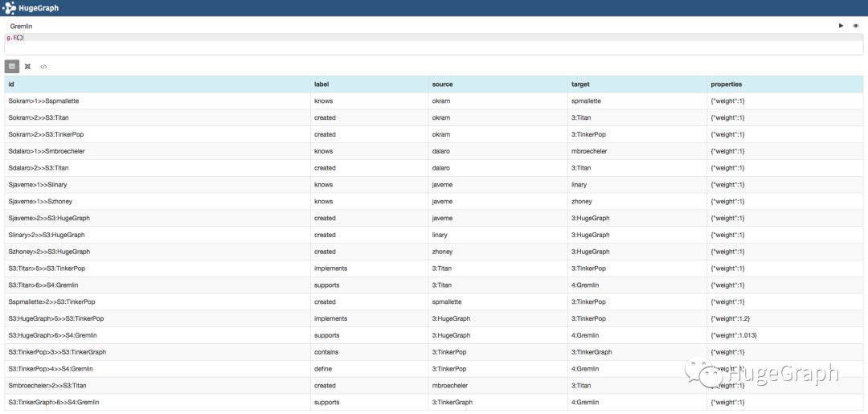Select the S3:HugeGraph>5>>S3:TinkerPop id cell
The image size is (868, 414).
point(158,318)
